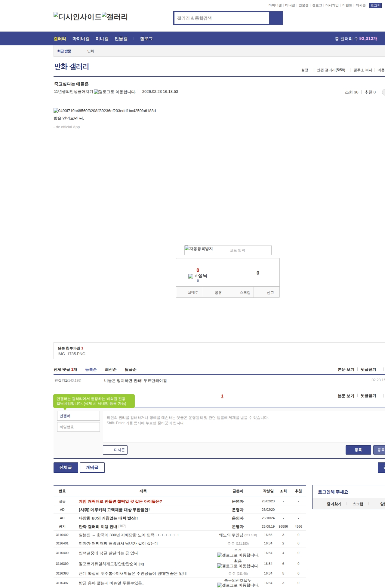Open AD post 메루카리 고액제품 대상 무한할인
The image size is (385, 588).
coord(114,510)
